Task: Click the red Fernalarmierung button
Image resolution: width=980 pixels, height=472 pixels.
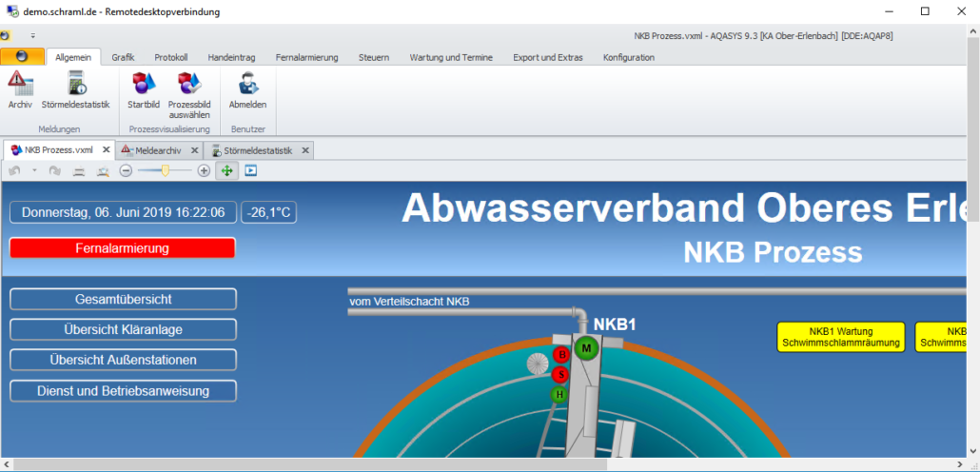Action: click(123, 248)
